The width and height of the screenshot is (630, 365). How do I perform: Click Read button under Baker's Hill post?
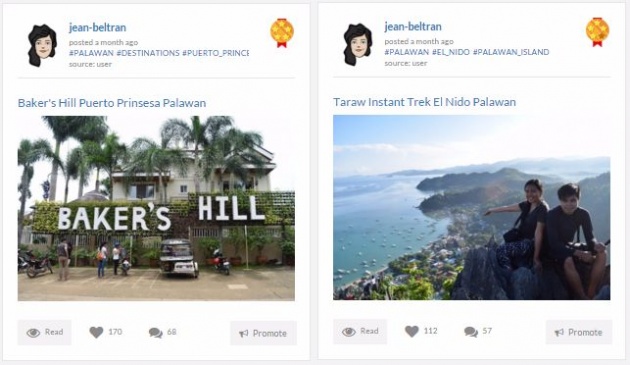pos(44,332)
